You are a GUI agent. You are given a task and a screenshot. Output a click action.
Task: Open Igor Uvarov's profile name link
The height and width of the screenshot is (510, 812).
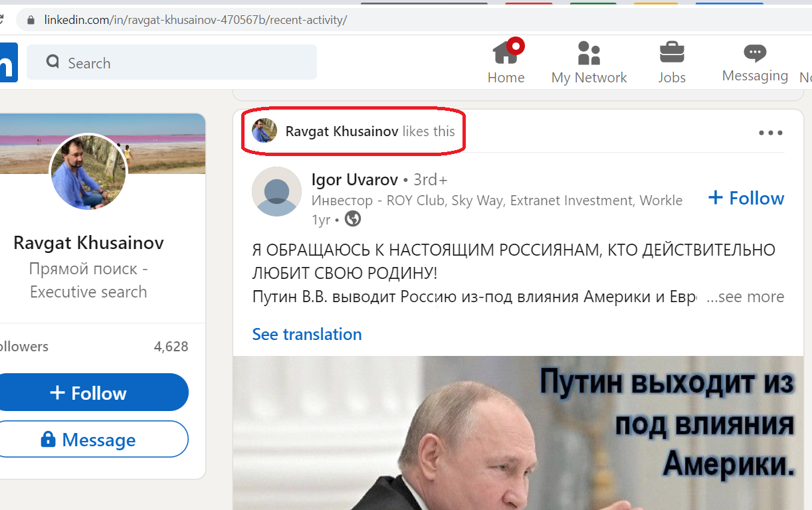point(355,179)
